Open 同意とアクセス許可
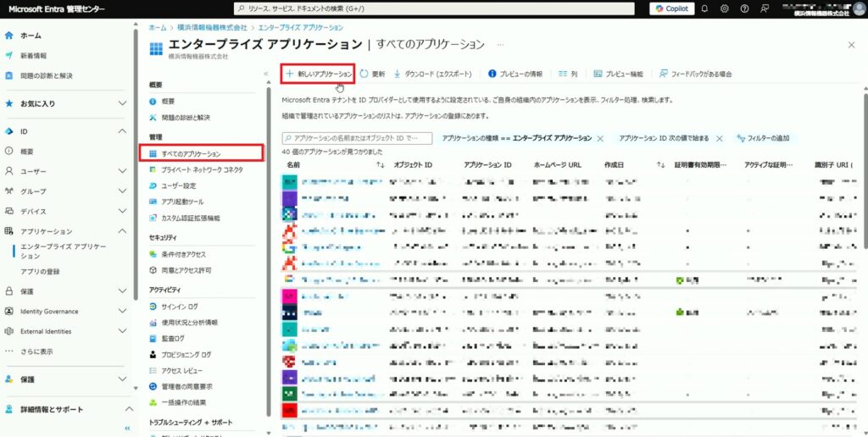 pyautogui.click(x=186, y=270)
